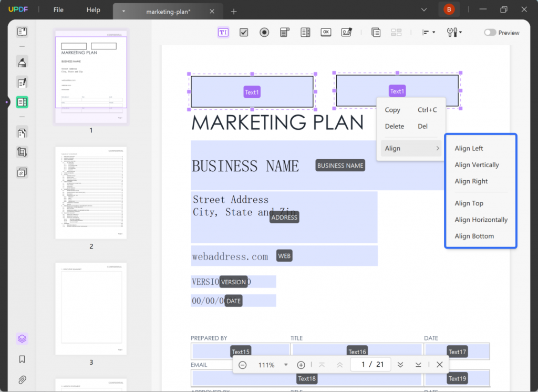Click the zoom in plus button
The image size is (538, 392).
tap(301, 365)
